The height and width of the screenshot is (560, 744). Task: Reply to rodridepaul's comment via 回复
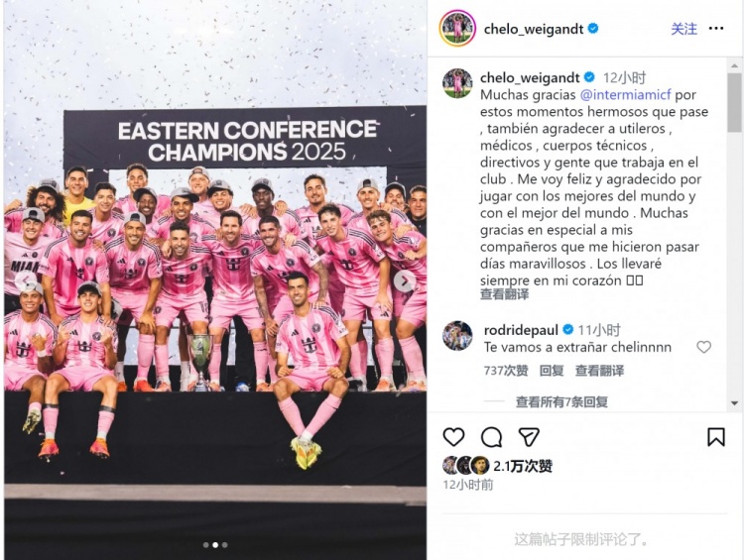click(x=552, y=371)
